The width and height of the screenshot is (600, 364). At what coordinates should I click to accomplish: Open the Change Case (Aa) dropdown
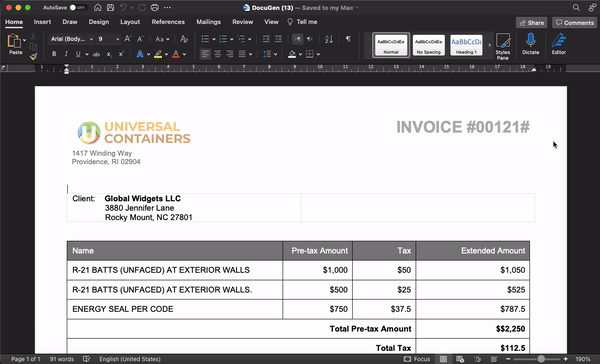click(162, 39)
